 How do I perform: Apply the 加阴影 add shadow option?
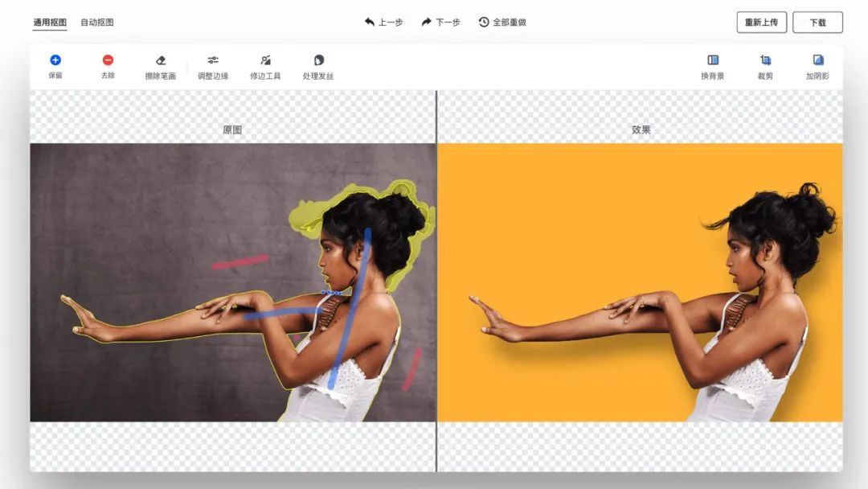tap(817, 67)
